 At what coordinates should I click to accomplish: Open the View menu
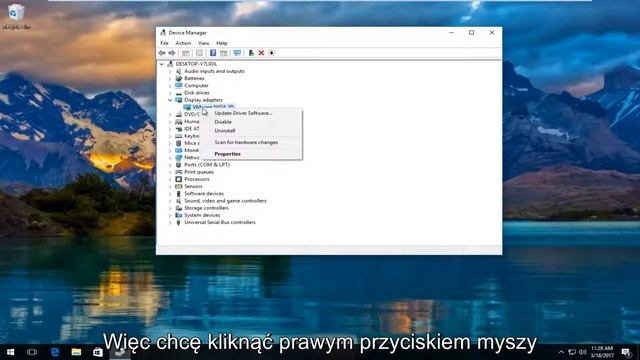click(203, 43)
